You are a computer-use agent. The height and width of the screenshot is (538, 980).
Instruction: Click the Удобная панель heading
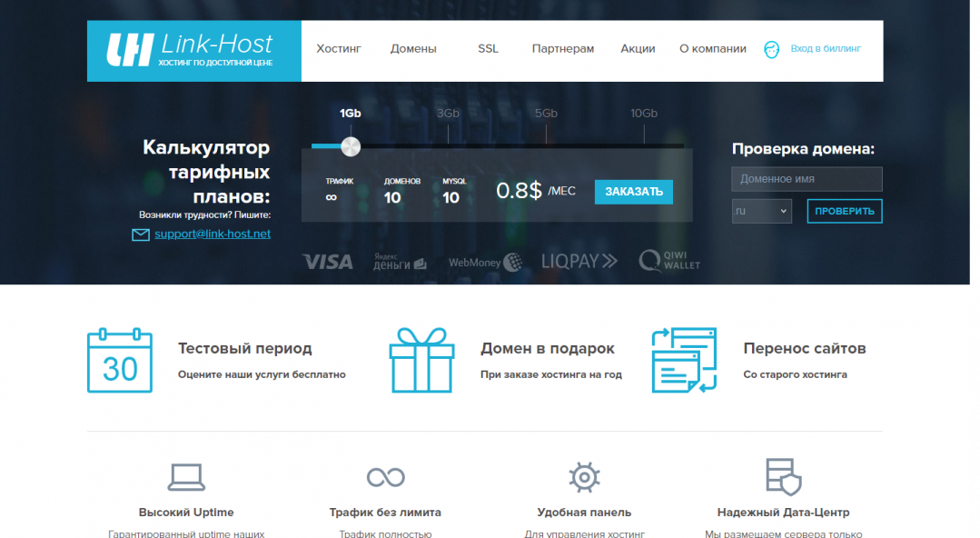pos(584,513)
